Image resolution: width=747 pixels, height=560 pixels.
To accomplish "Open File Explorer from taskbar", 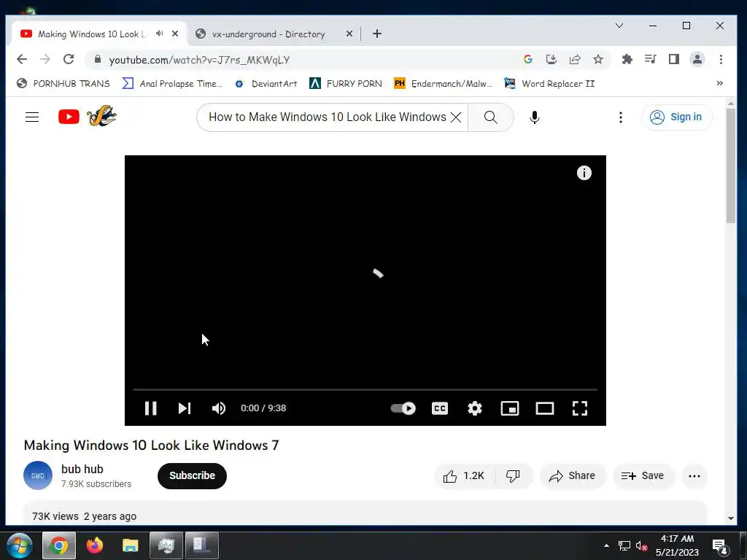I will tap(130, 545).
